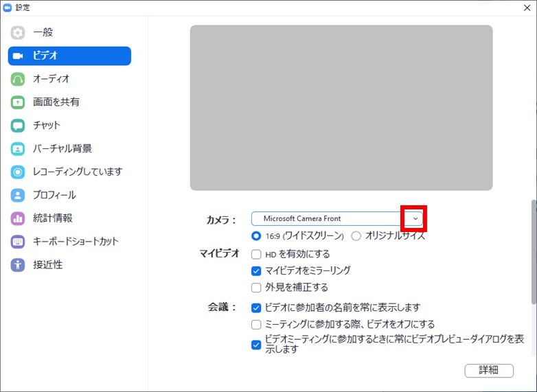Click the vertical scrollbar thumb
The height and width of the screenshot is (392, 537).
point(534,252)
